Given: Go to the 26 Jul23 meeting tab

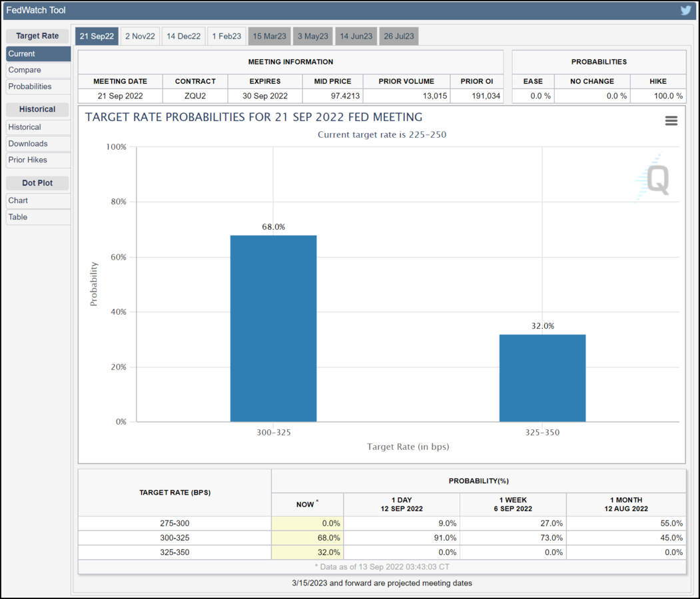Looking at the screenshot, I should (x=398, y=36).
